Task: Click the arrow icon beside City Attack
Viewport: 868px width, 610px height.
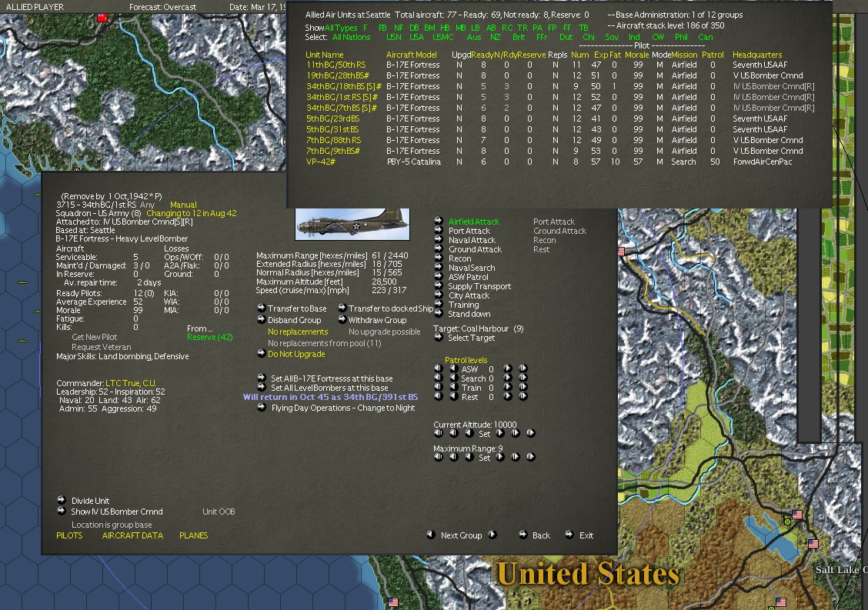Action: (439, 295)
